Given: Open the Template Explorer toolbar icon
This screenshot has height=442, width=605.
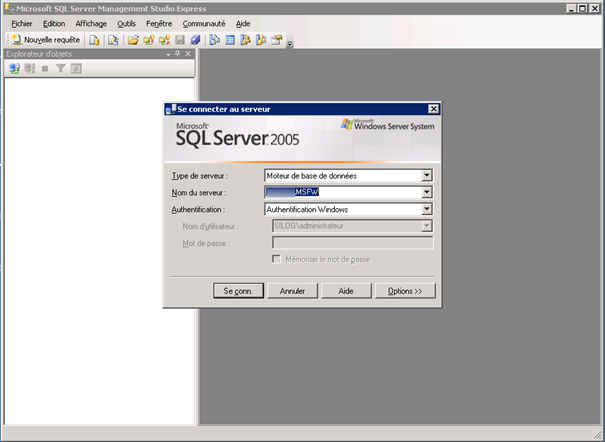Looking at the screenshot, I should click(x=261, y=40).
